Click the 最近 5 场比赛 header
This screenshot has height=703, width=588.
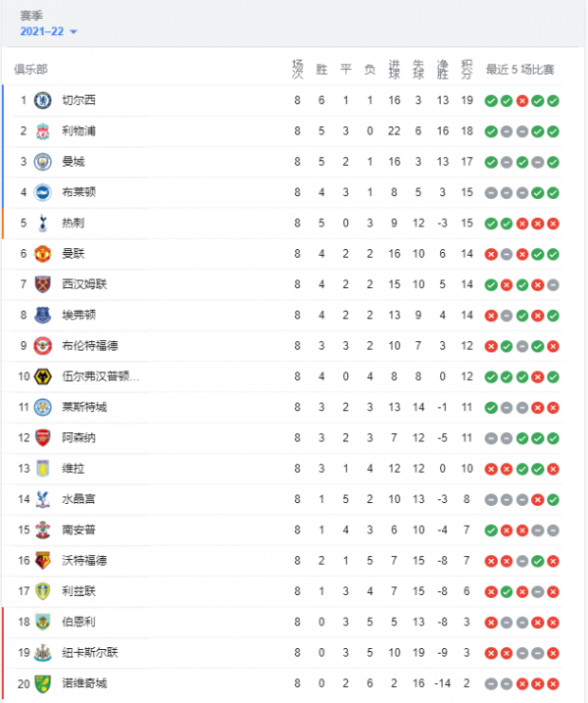click(x=520, y=70)
